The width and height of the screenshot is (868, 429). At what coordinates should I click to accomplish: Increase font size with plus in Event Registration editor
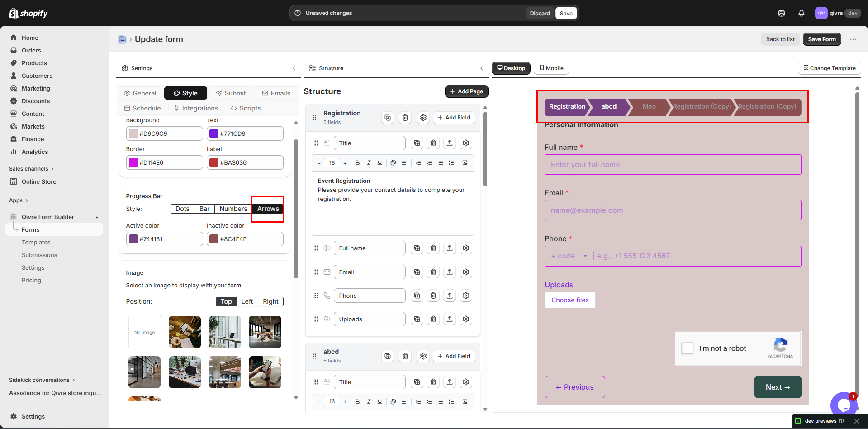(x=345, y=163)
